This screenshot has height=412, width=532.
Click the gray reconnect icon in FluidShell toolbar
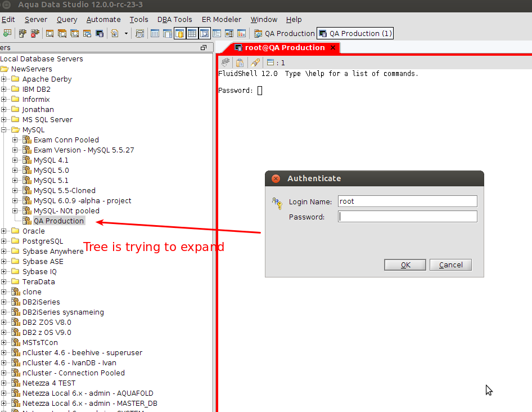point(226,62)
